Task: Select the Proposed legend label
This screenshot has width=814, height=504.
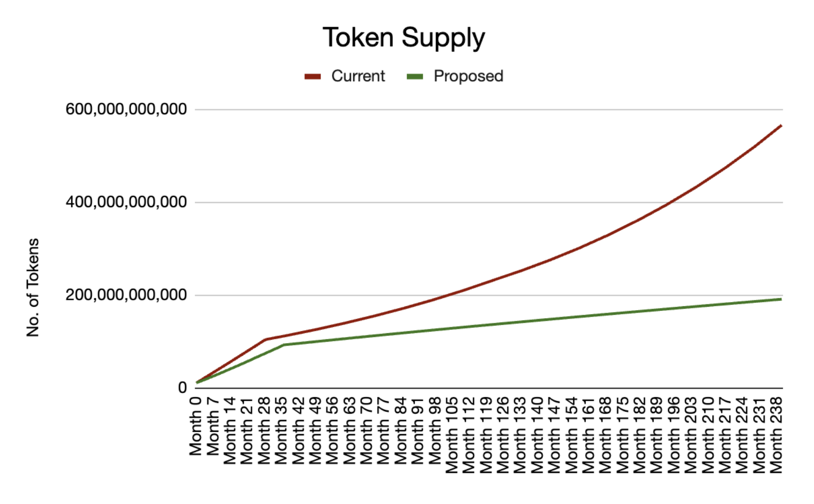Action: pos(468,76)
